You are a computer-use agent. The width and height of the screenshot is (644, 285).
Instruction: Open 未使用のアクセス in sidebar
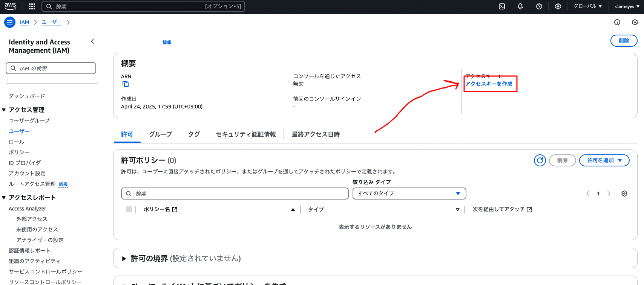point(37,229)
